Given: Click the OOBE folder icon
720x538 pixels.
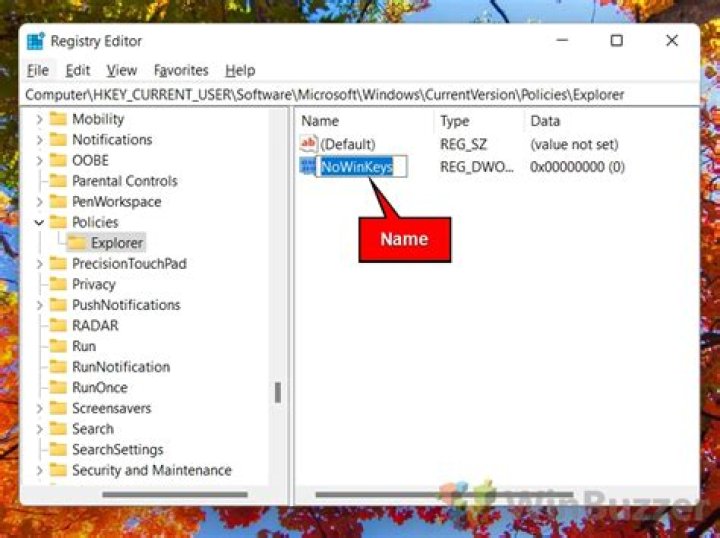Looking at the screenshot, I should (58, 160).
